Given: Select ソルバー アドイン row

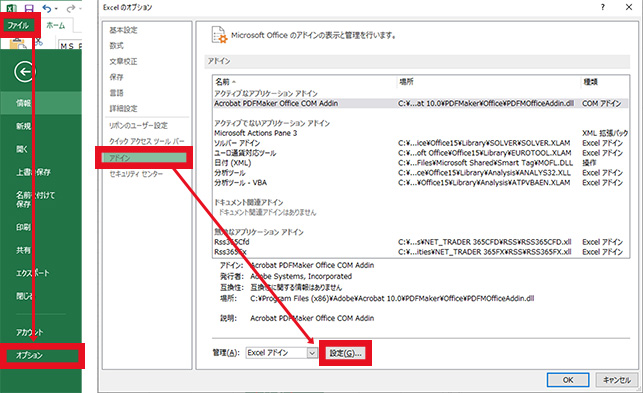Looking at the screenshot, I should (421, 143).
